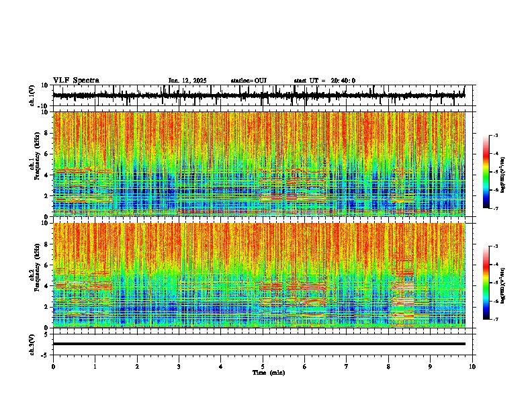Click the ch.1 voltage waveform trace
The height and width of the screenshot is (411, 532).
coord(259,95)
